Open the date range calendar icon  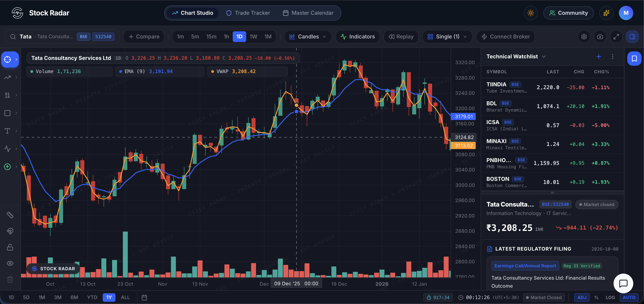144,298
